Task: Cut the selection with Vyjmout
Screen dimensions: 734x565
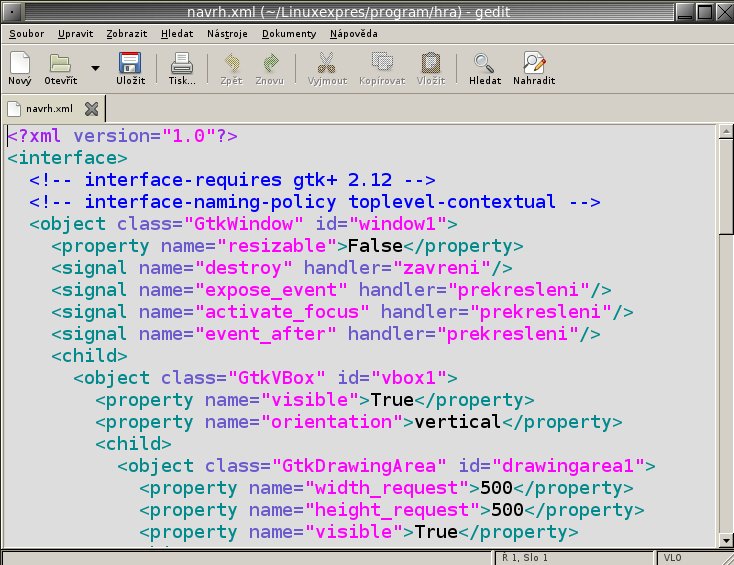Action: click(x=327, y=69)
